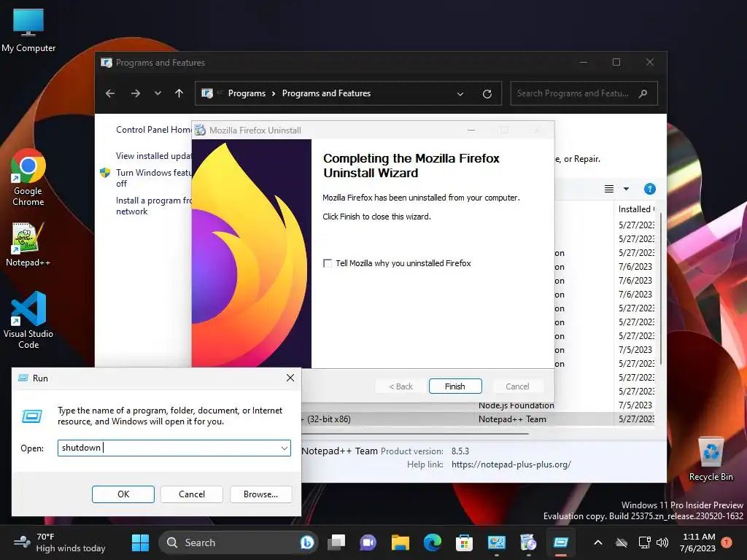The image size is (747, 560).
Task: Open the taskbar clock showing 1:11 AM
Action: tap(698, 542)
